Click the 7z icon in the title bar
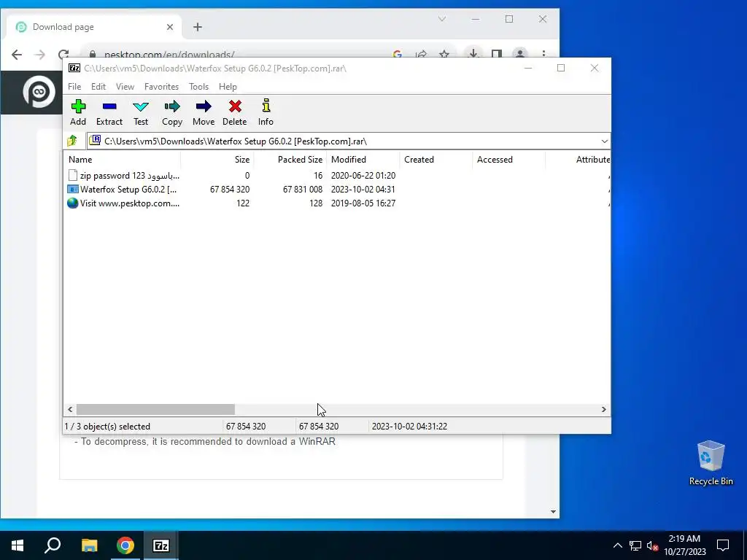This screenshot has width=747, height=560. pyautogui.click(x=74, y=68)
